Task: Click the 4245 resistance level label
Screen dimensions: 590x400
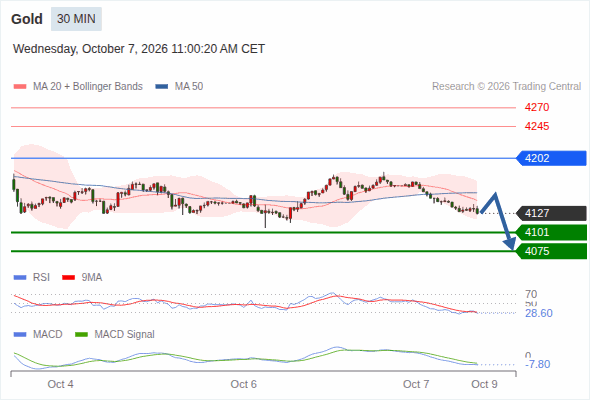Action: pos(537,126)
